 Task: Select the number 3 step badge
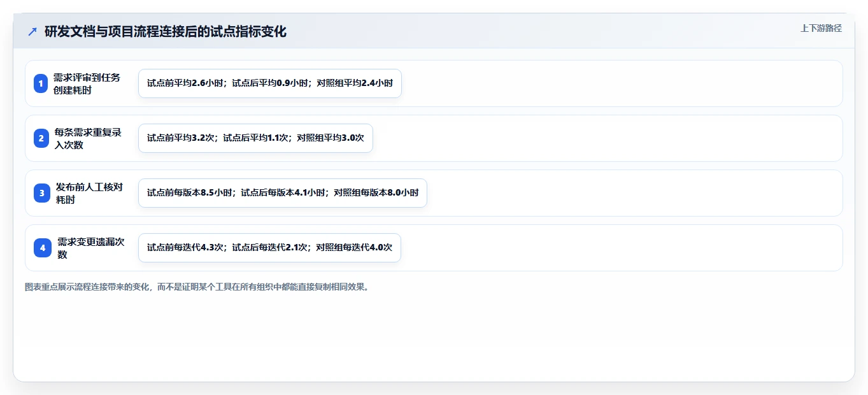[x=41, y=193]
